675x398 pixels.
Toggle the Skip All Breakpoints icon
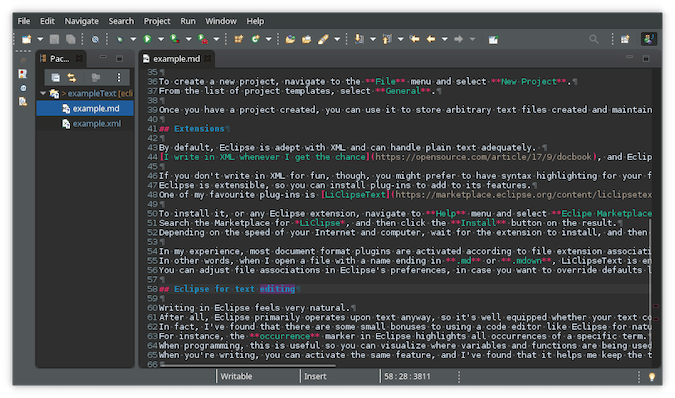95,39
